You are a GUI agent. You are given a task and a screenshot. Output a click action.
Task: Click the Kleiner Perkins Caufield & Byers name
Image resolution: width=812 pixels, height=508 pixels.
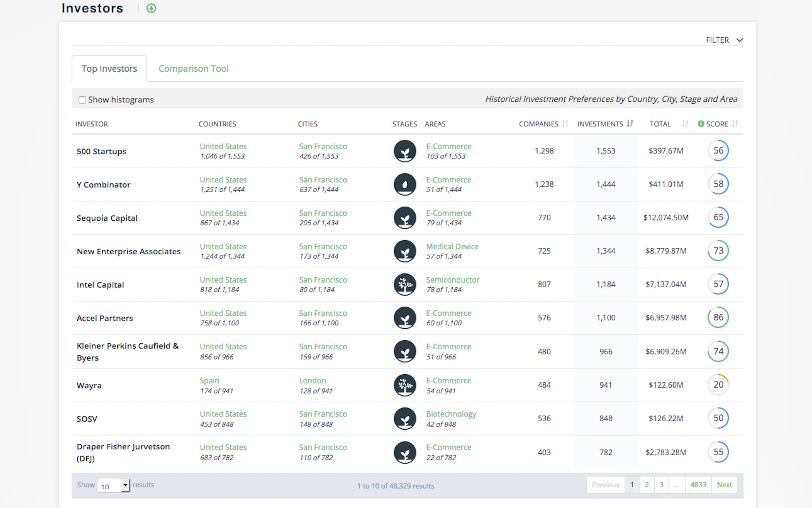click(128, 352)
